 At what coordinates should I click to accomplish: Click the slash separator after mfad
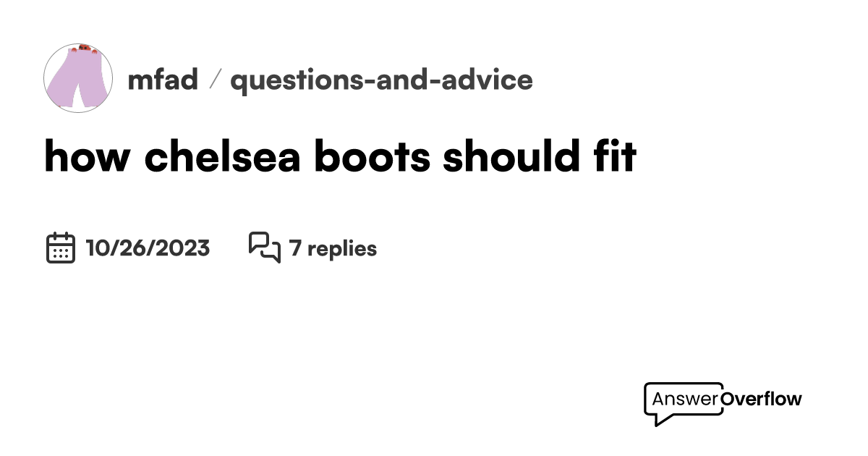[214, 80]
